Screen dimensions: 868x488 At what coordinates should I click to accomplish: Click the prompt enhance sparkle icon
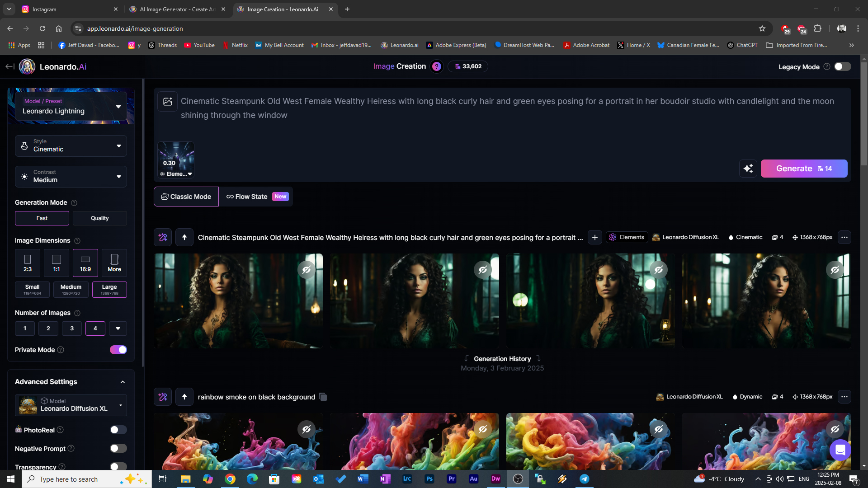coord(748,169)
